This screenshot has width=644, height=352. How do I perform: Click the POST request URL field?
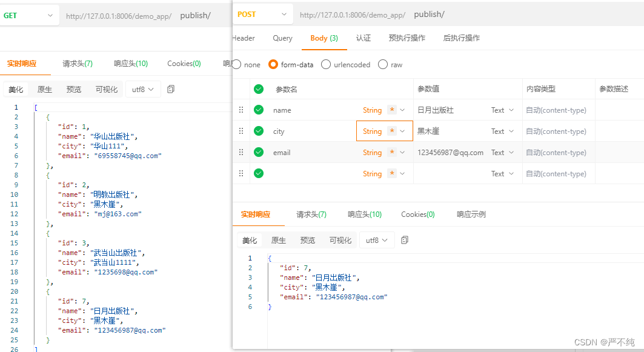372,15
